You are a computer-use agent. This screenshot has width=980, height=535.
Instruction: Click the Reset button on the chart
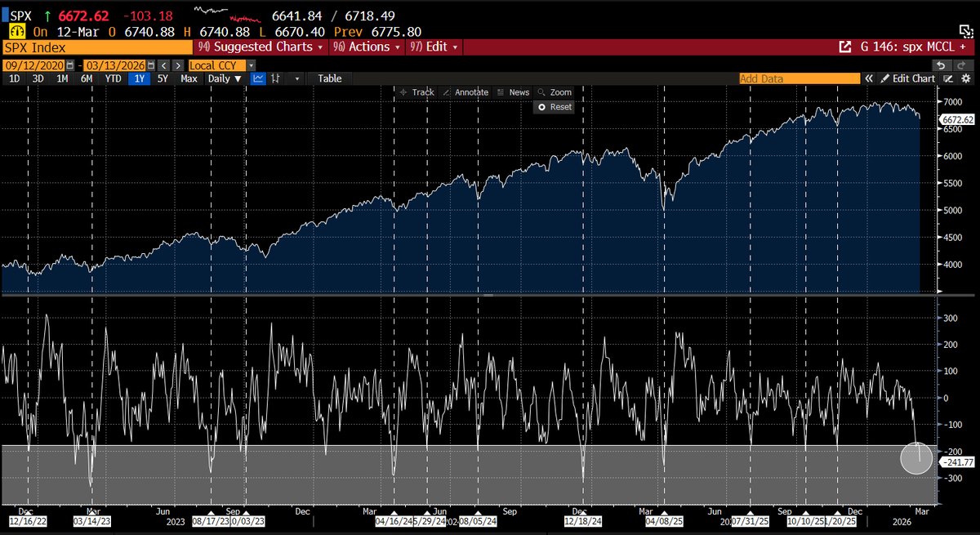[x=553, y=107]
